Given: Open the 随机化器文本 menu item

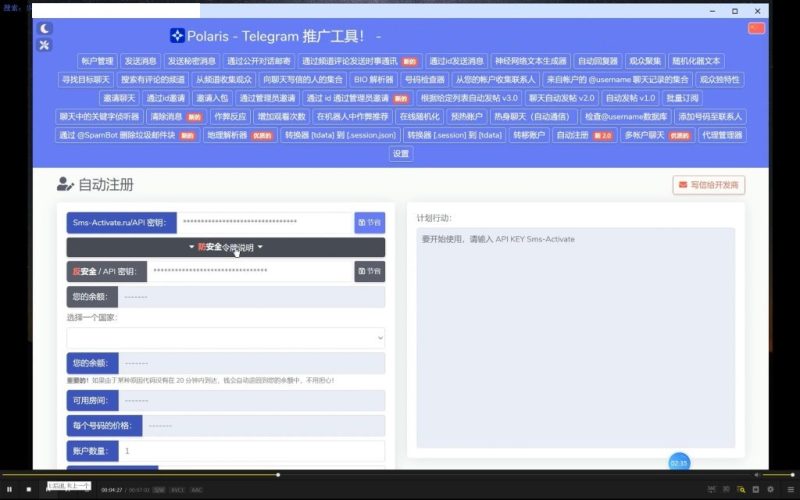Looking at the screenshot, I should click(x=696, y=61).
